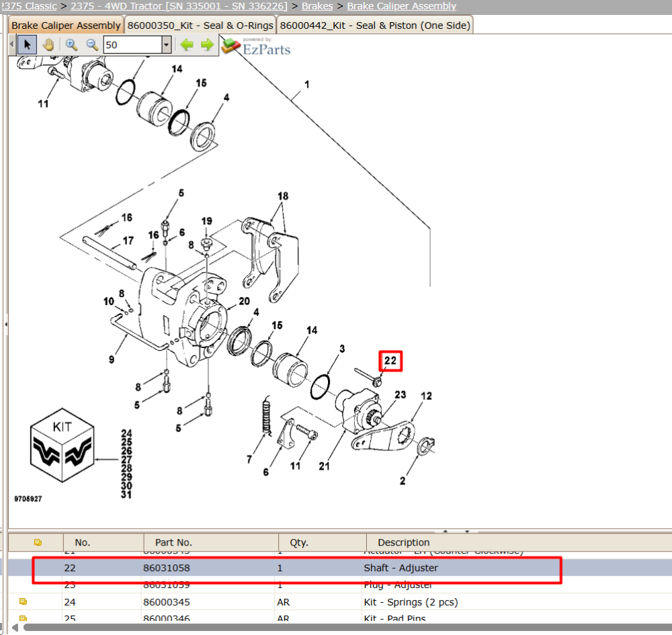Click callout 7 by the spring
The width and height of the screenshot is (672, 635).
pos(249,460)
